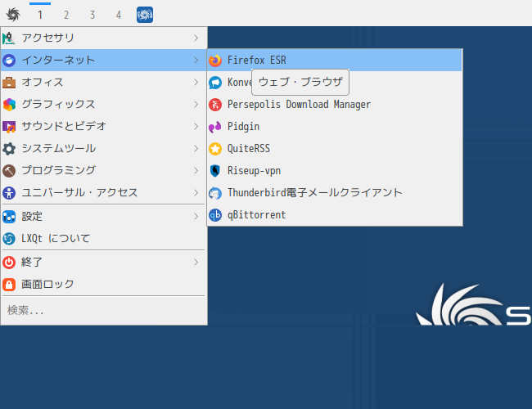Switch to virtual desktop 1
The image size is (532, 409).
click(40, 15)
